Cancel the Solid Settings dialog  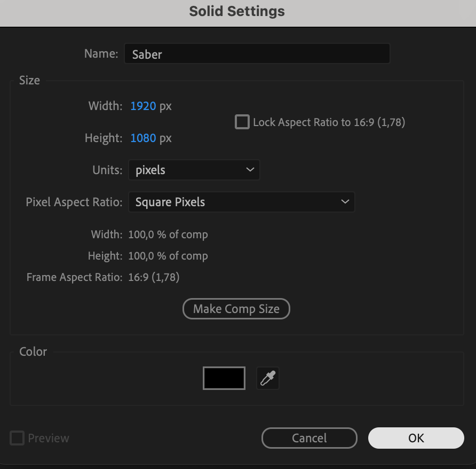(309, 438)
